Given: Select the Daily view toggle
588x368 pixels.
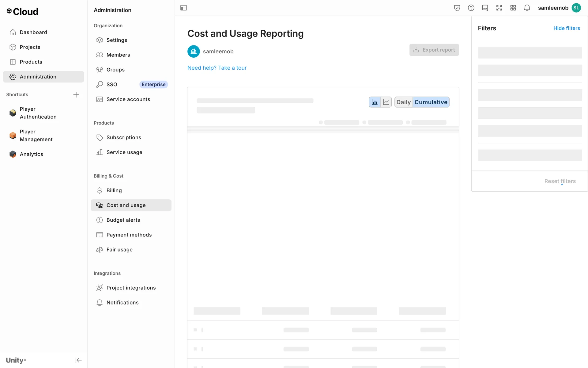Looking at the screenshot, I should (x=403, y=102).
